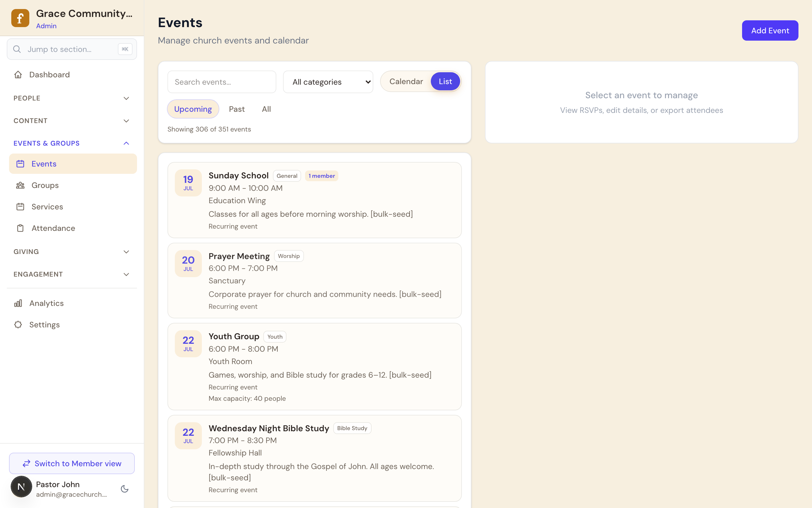
Task: Collapse the EVENTS & GROUPS chevron
Action: coord(126,143)
